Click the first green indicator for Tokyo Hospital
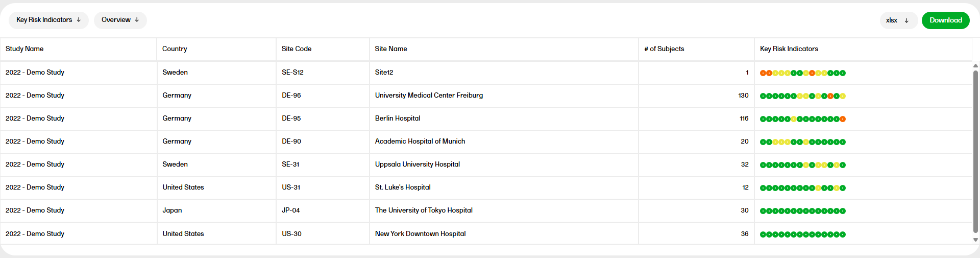Screen dimensions: 980x258 (x=763, y=211)
